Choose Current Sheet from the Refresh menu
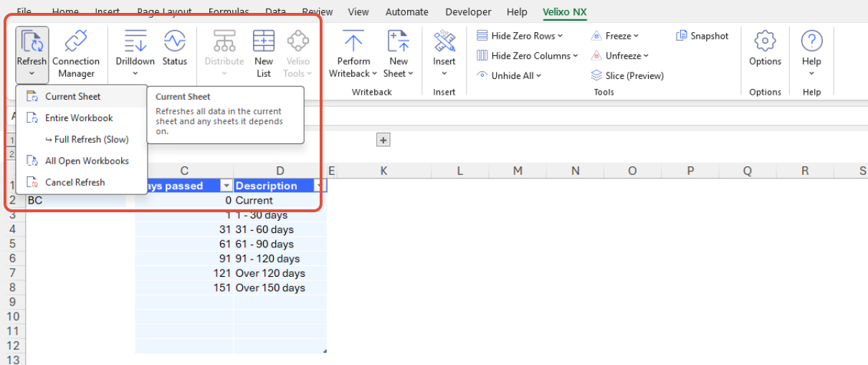Viewport: 868px width, 365px height. coord(81,96)
